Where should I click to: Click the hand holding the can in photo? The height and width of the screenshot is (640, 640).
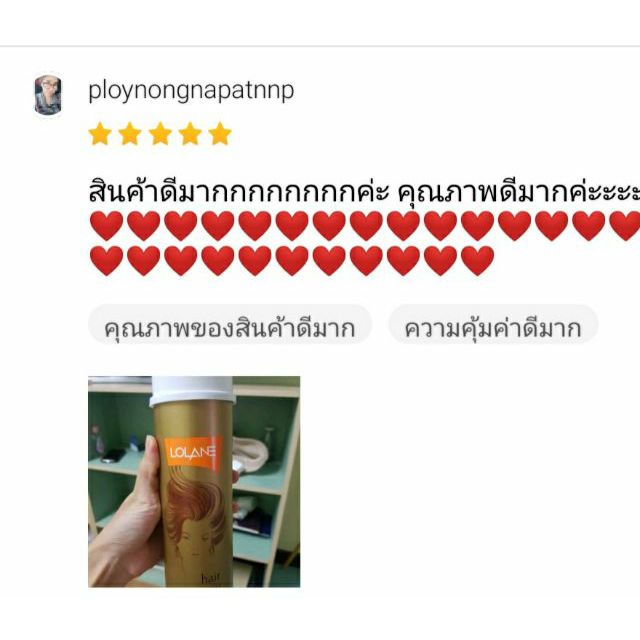[x=127, y=516]
